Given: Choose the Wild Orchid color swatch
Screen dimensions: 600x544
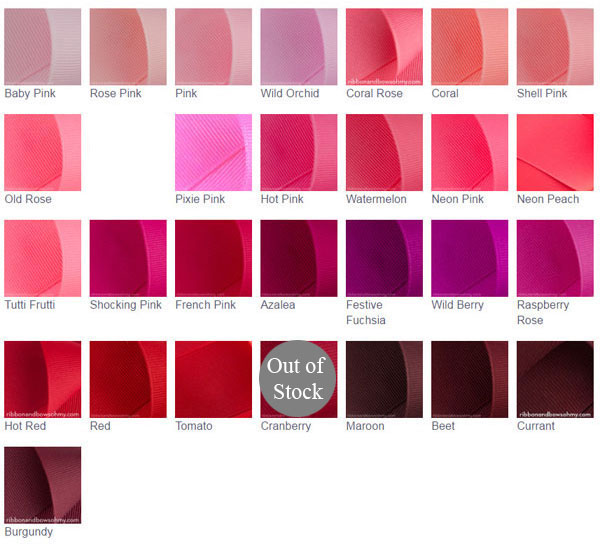Looking at the screenshot, I should [299, 46].
